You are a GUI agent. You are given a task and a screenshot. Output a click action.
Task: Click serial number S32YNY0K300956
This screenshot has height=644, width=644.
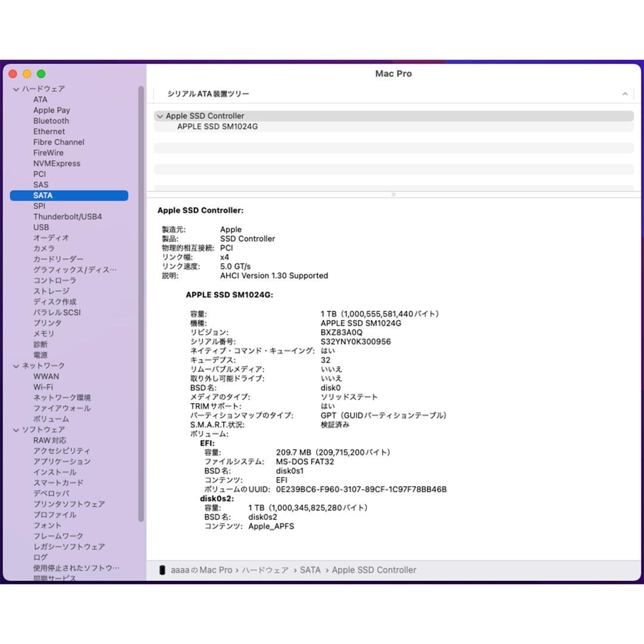(355, 342)
